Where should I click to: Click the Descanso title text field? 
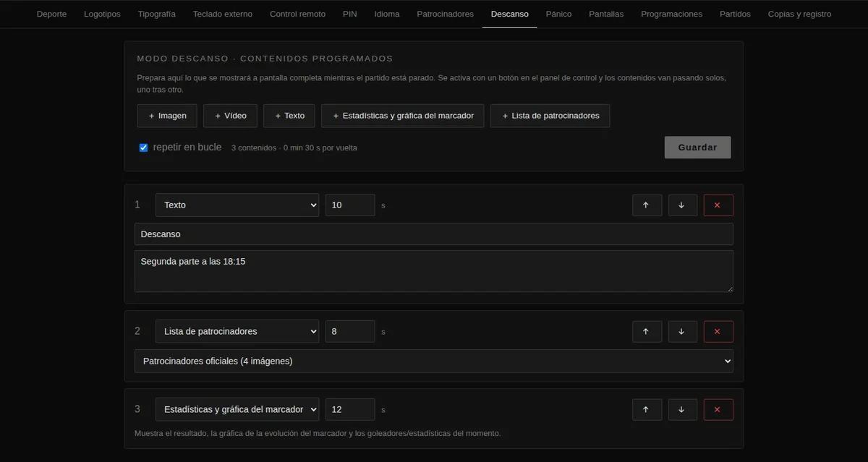(434, 234)
